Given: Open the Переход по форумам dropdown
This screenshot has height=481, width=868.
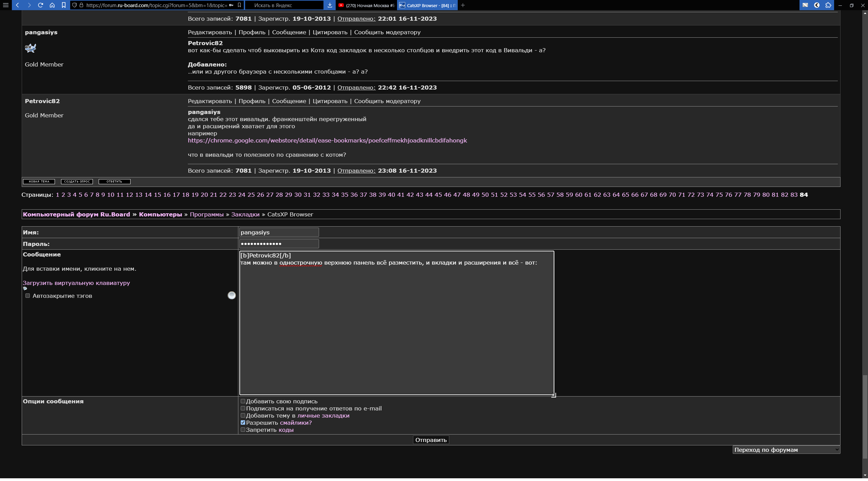Looking at the screenshot, I should pyautogui.click(x=786, y=450).
